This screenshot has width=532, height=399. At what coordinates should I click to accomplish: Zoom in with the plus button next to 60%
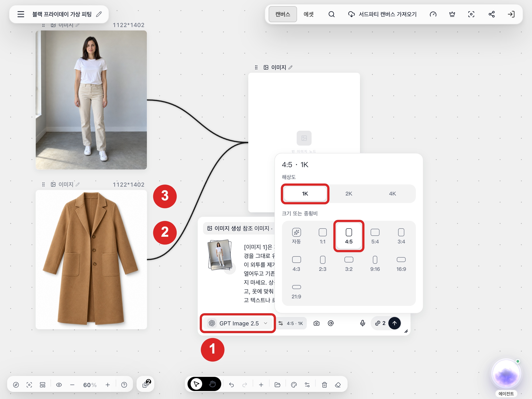[x=108, y=385]
